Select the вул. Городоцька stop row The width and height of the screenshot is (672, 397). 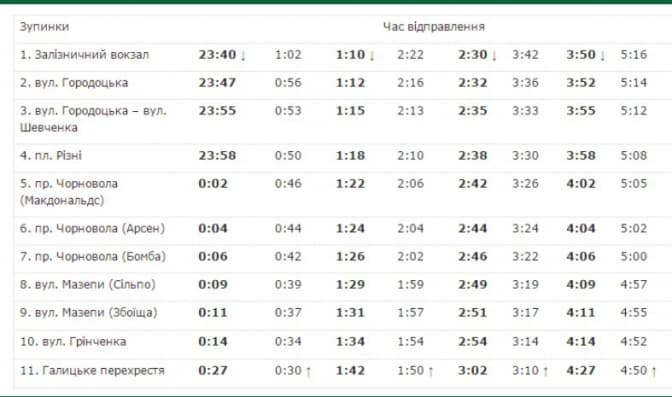(x=343, y=83)
